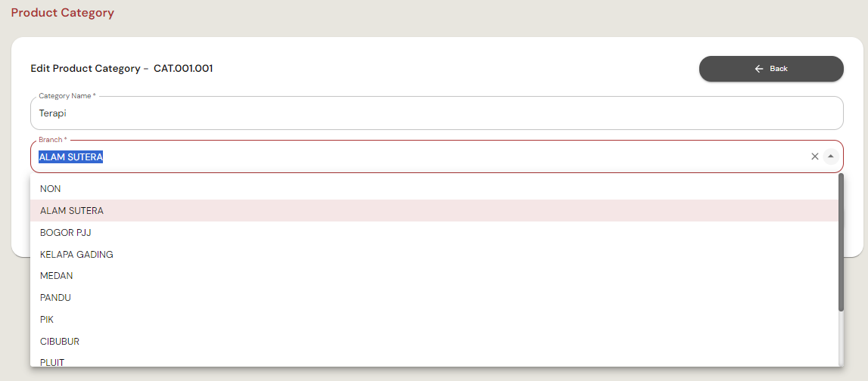Viewport: 868px width, 381px height.
Task: Select NON from the branch list
Action: [x=51, y=189]
